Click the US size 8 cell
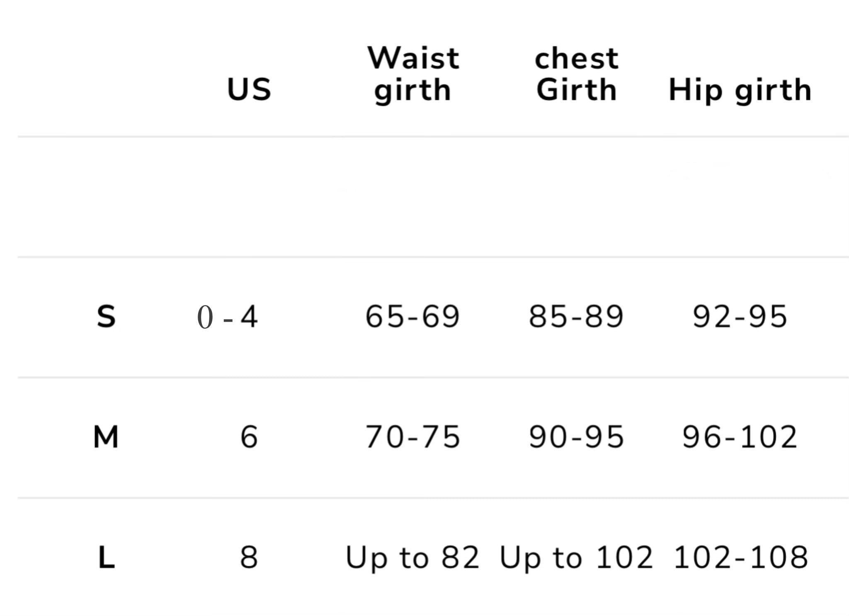 (x=249, y=558)
